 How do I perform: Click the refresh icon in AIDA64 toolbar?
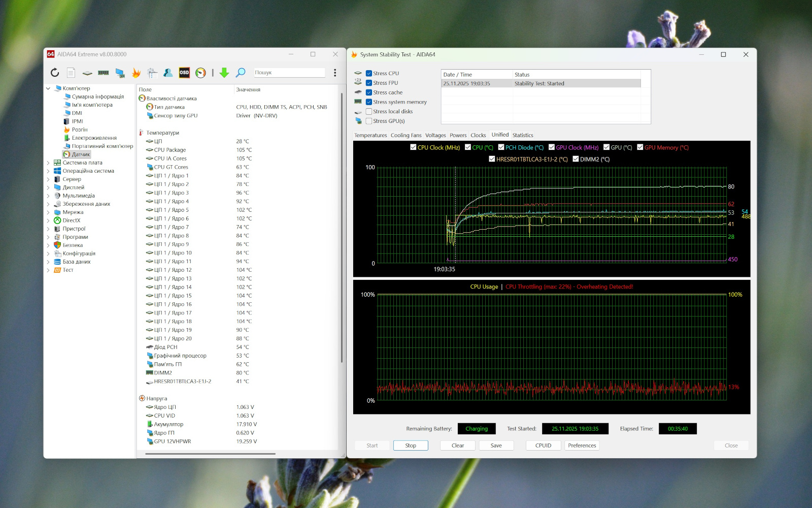[x=55, y=73]
